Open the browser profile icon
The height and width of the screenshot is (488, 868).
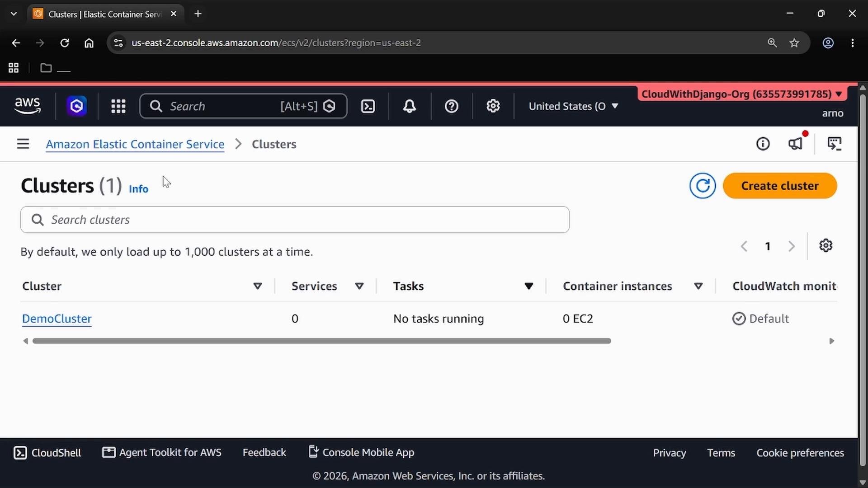(x=828, y=43)
